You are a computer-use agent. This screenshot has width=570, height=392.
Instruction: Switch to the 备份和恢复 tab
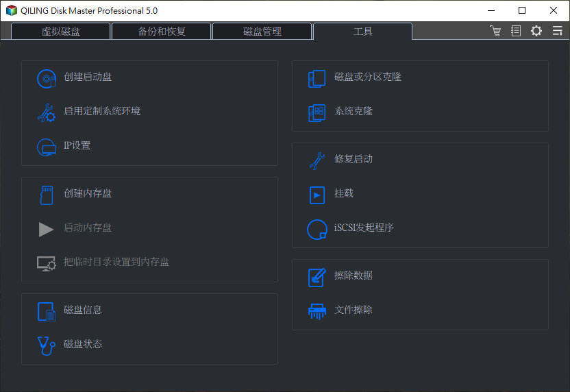tap(162, 32)
